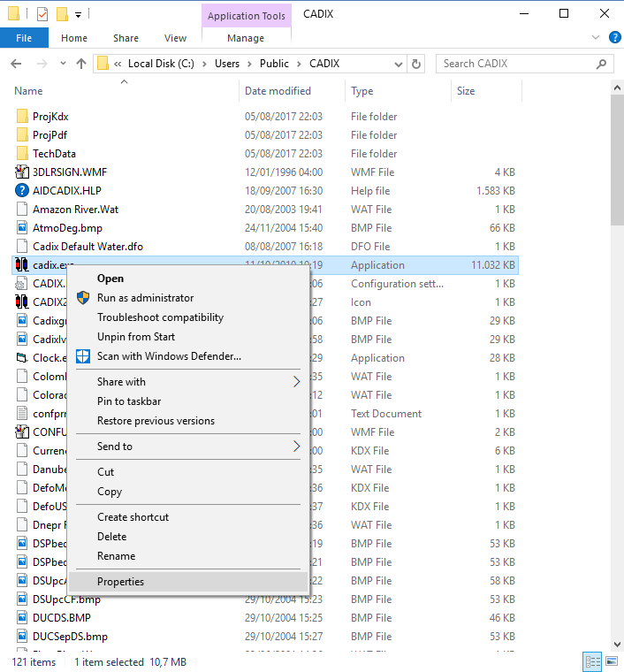Sort by Name column header

click(28, 91)
